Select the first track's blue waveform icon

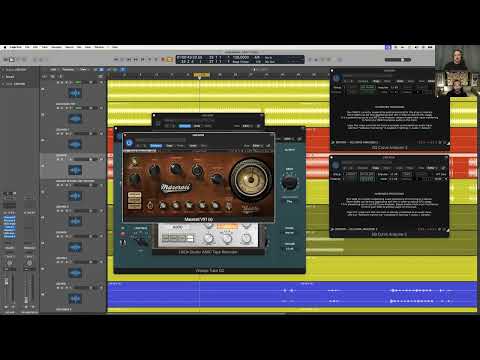tap(75, 93)
